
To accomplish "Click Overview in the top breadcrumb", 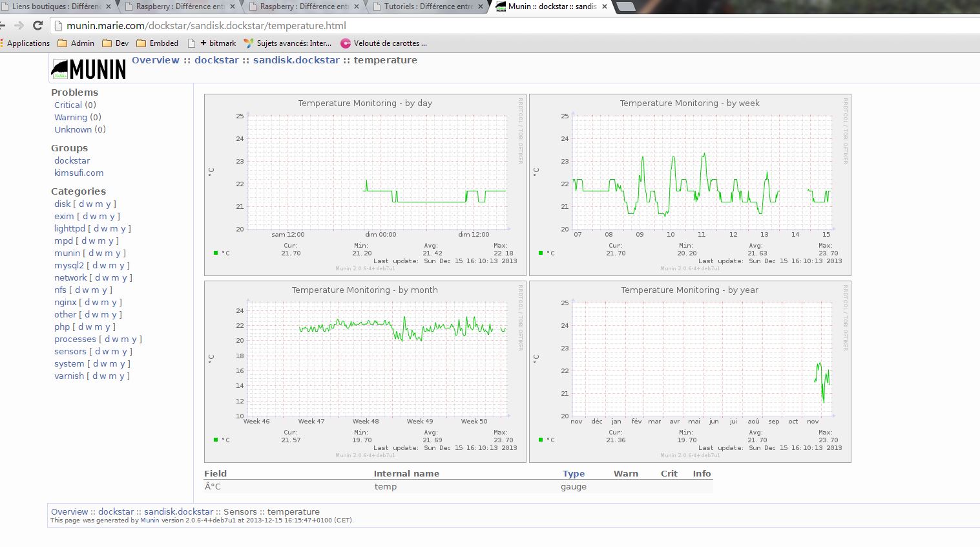I will coord(155,60).
